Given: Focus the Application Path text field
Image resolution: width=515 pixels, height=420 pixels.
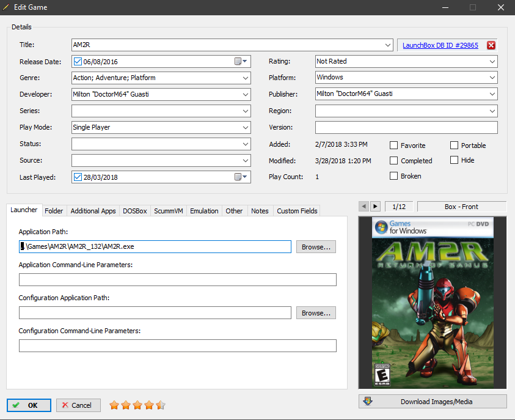Looking at the screenshot, I should point(155,247).
